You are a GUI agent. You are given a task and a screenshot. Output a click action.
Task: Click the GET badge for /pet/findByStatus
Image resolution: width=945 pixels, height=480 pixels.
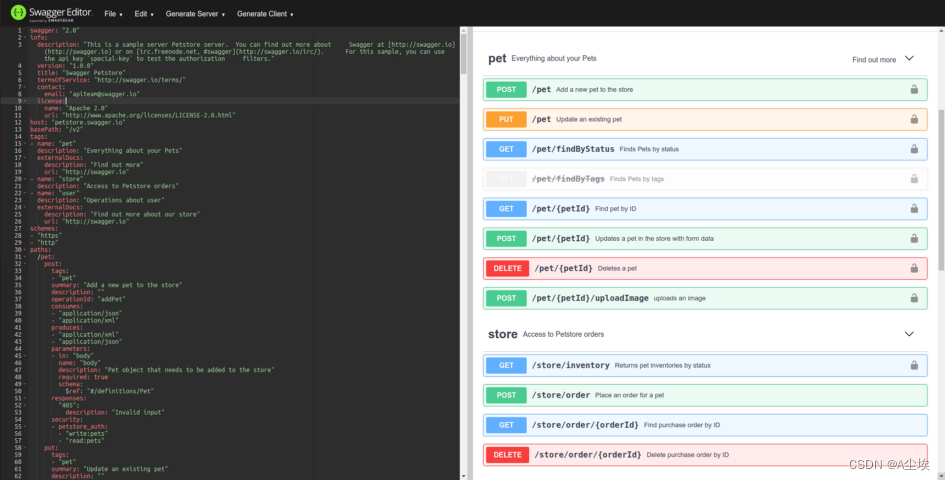point(506,149)
